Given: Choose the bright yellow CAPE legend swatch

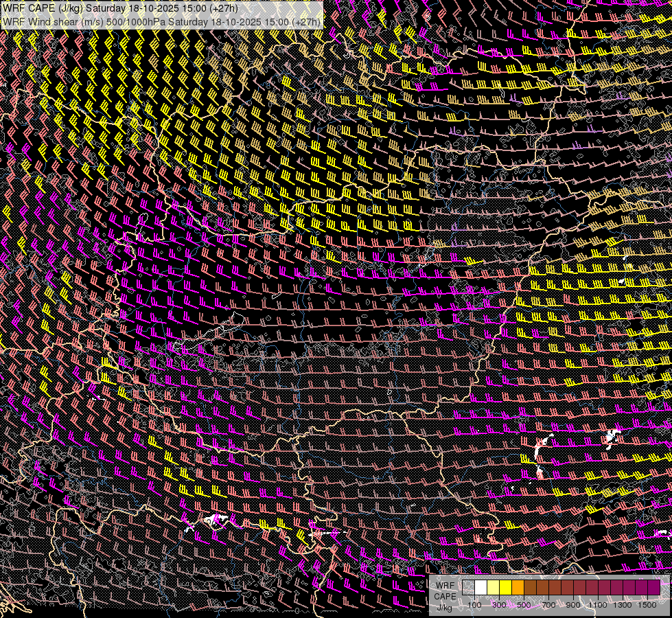Looking at the screenshot, I should tap(505, 588).
